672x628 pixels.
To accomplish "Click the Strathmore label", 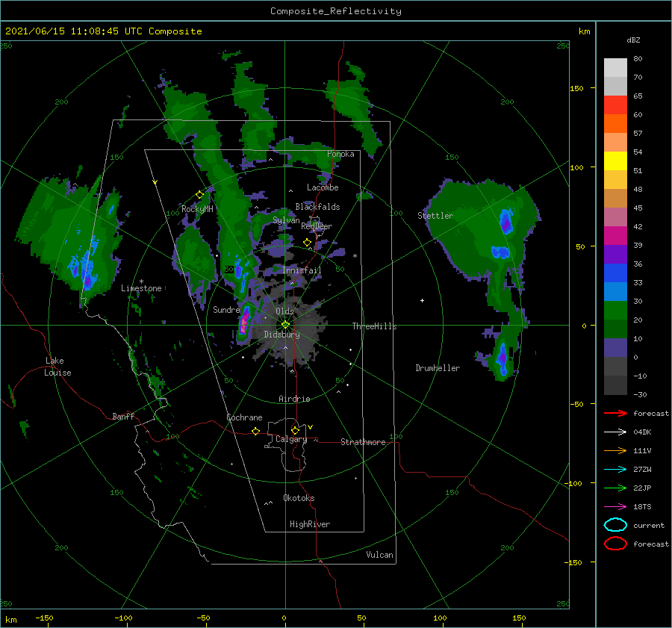I will click(x=363, y=442).
